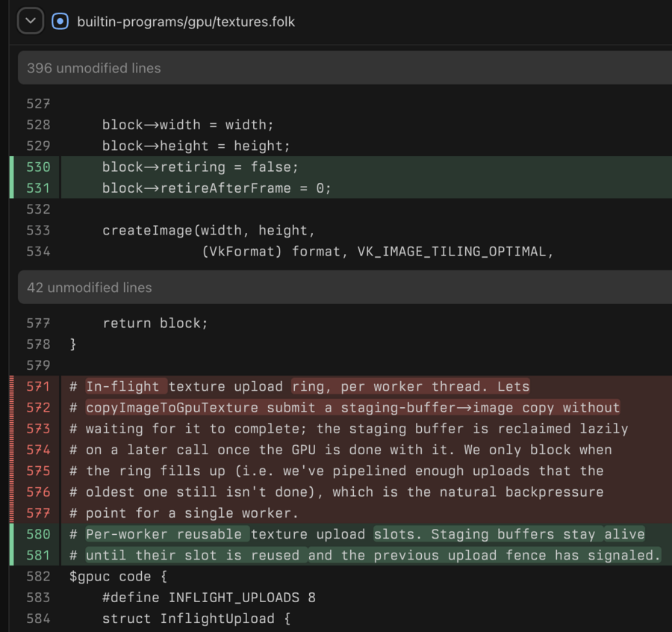Collapse the textures.folk file diff
The width and height of the screenshot is (672, 632).
tap(31, 21)
